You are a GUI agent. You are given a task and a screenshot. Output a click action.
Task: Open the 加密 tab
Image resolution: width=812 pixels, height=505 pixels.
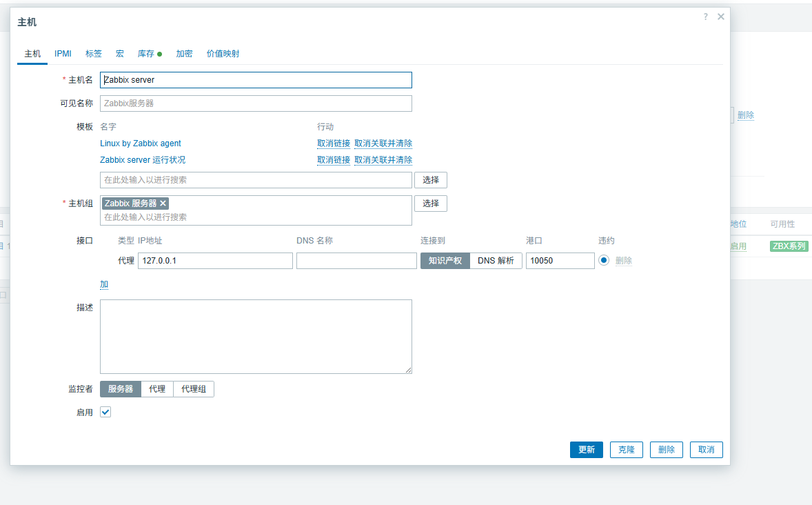(x=184, y=54)
